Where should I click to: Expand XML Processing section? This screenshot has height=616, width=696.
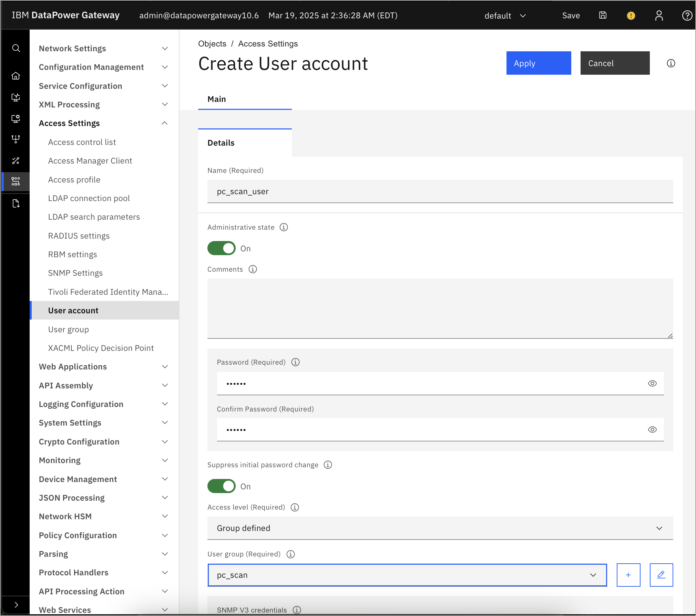tap(104, 105)
